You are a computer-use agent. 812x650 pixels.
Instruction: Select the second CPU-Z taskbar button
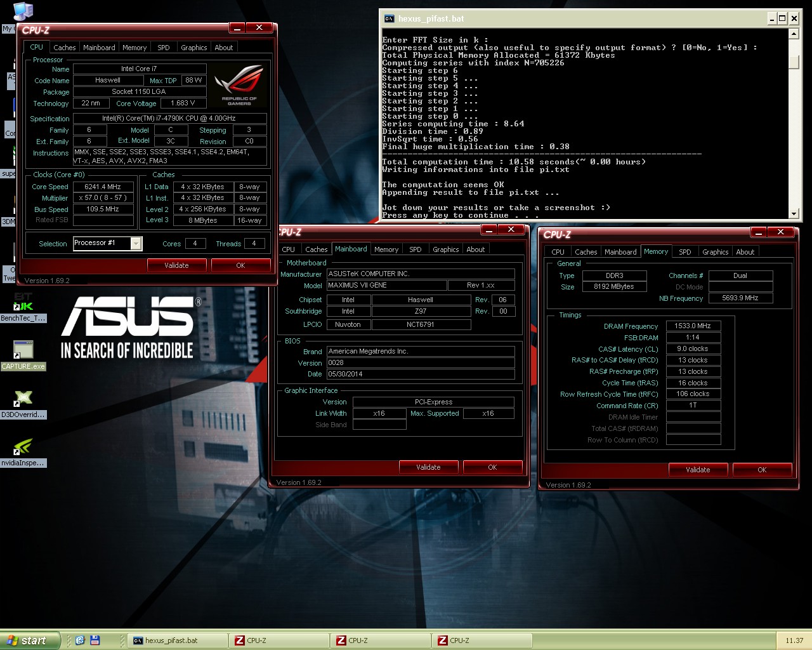click(x=381, y=640)
